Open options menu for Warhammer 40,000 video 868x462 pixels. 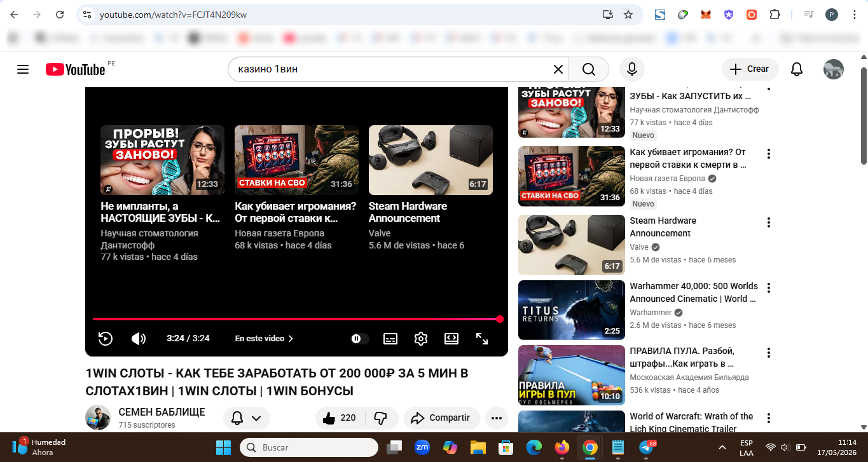[768, 287]
